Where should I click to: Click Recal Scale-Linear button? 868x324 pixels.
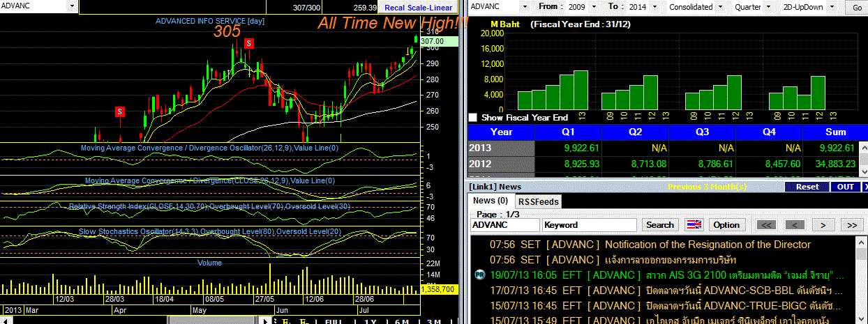coord(418,8)
